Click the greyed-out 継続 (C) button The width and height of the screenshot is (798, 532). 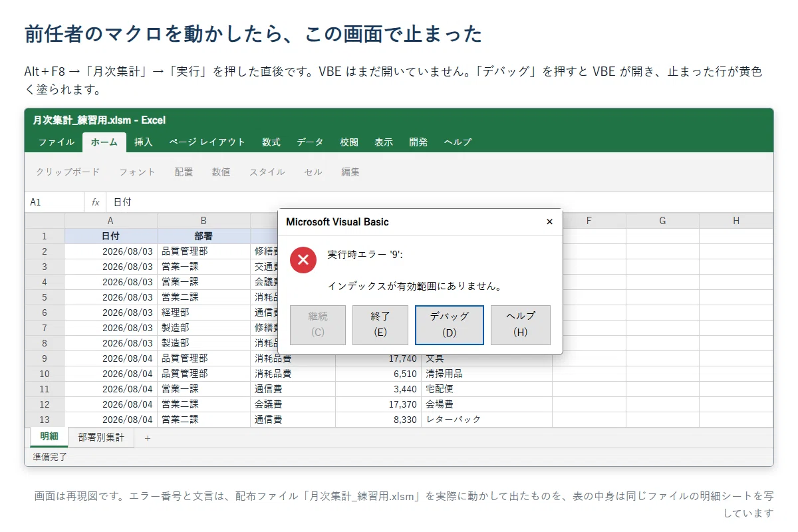coord(318,325)
